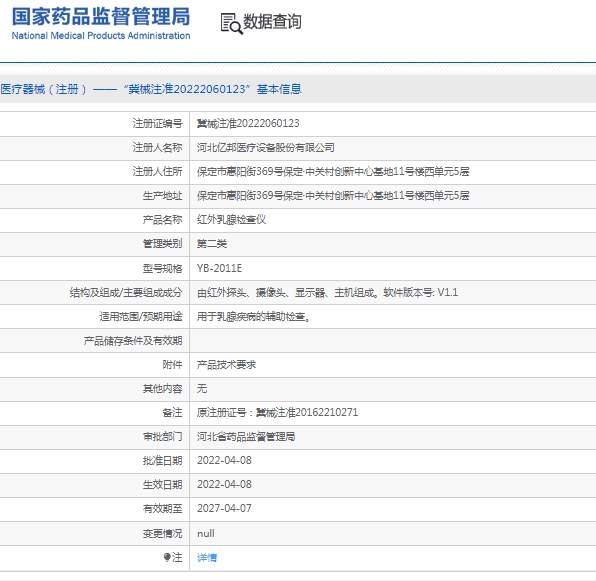Click the 产品技术要求 attachment value
The height and width of the screenshot is (581, 596).
pos(226,365)
